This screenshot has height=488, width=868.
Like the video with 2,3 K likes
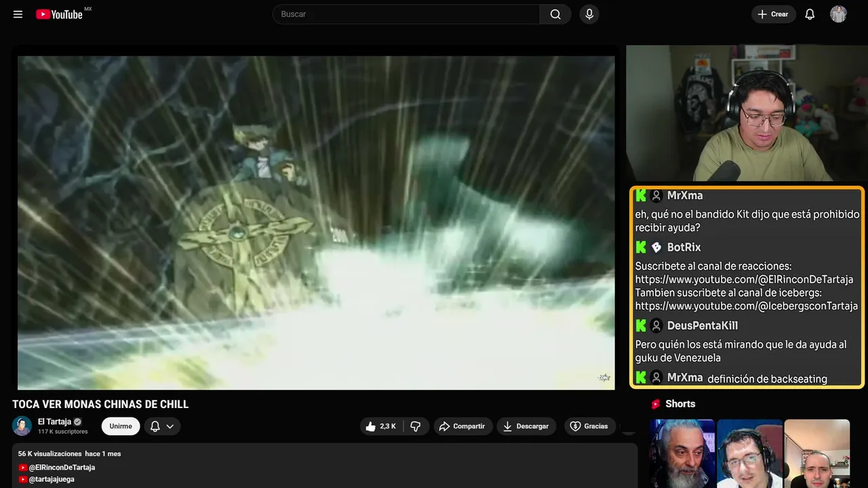(381, 426)
